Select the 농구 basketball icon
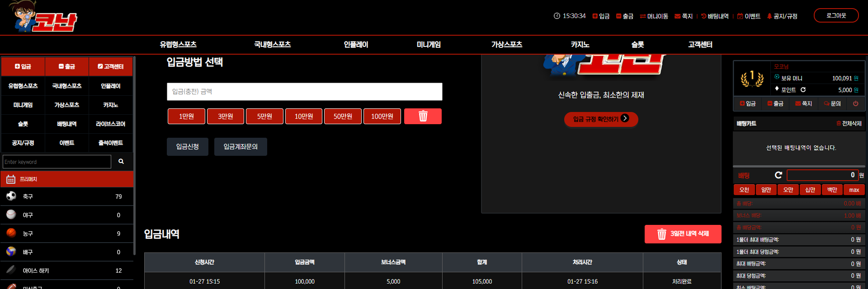Screen dimensions: 868x289 (x=11, y=233)
